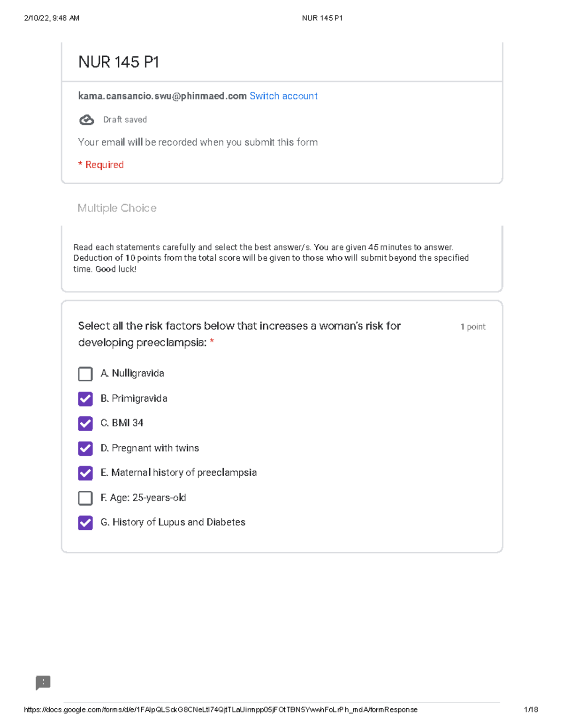Deselect D. Pregnant with twins checkbox

tap(85, 449)
